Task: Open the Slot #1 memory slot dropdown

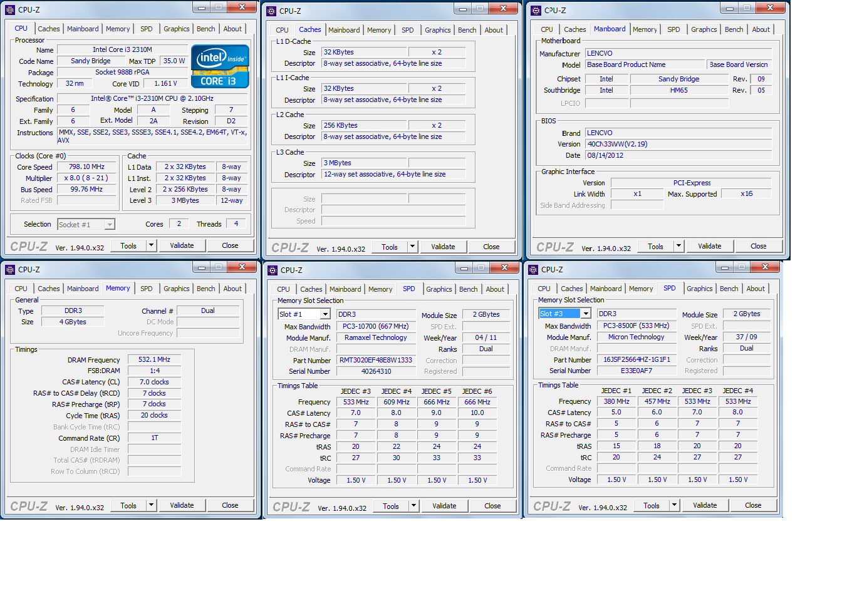Action: [325, 314]
